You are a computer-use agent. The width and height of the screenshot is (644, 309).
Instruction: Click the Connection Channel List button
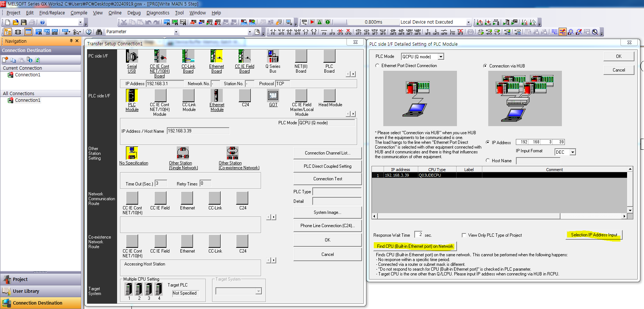pyautogui.click(x=327, y=153)
